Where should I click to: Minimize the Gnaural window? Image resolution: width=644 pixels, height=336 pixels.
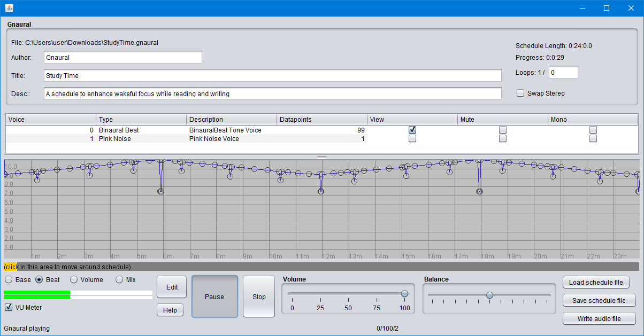pos(582,8)
